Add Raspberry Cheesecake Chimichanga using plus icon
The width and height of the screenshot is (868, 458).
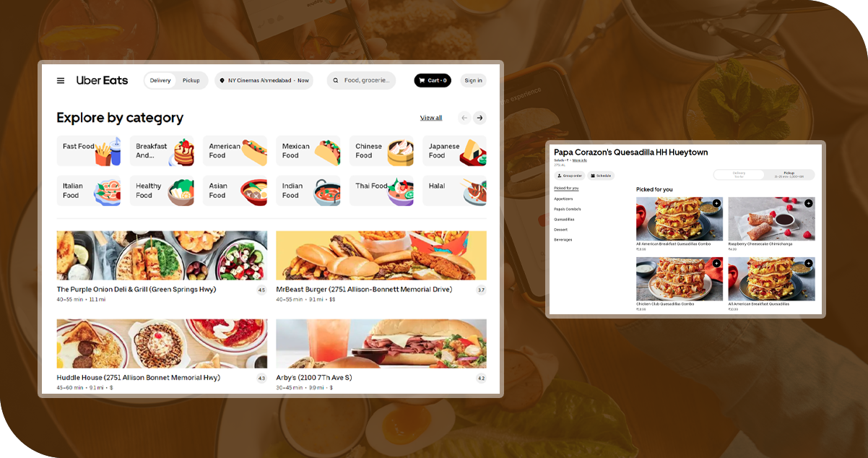coord(808,204)
